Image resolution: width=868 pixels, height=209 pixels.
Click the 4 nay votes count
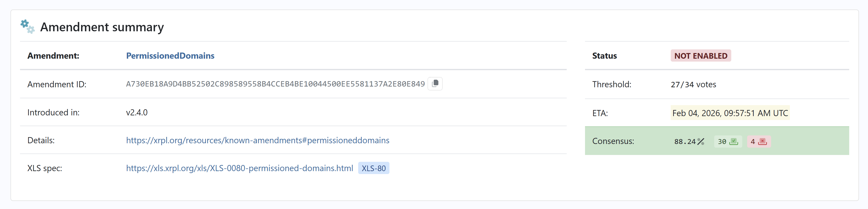[x=753, y=142]
